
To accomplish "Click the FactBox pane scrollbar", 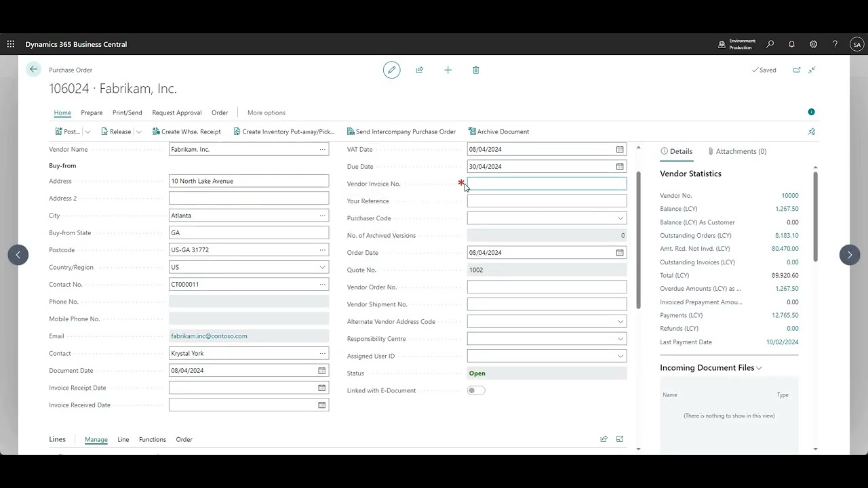I will click(815, 217).
